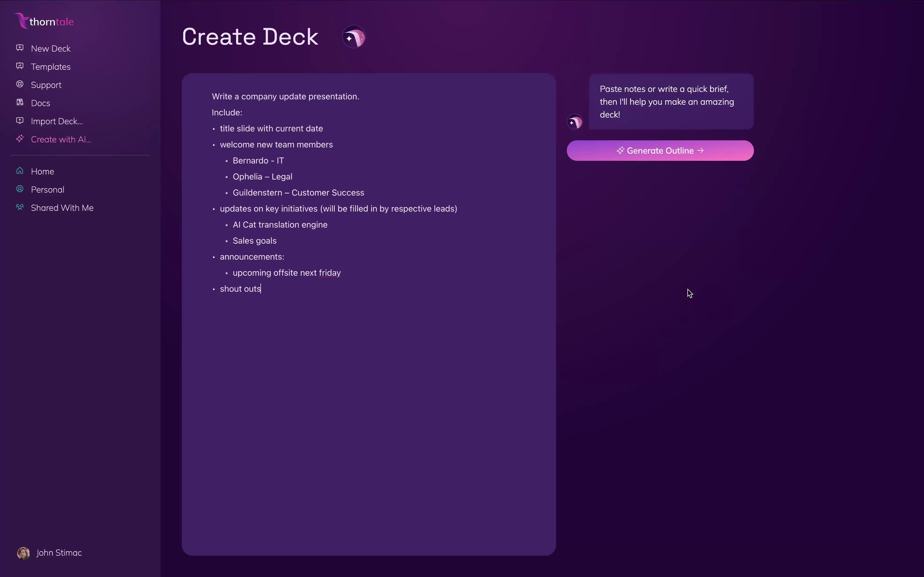
Task: Click the Import Deck icon
Action: [x=20, y=120]
